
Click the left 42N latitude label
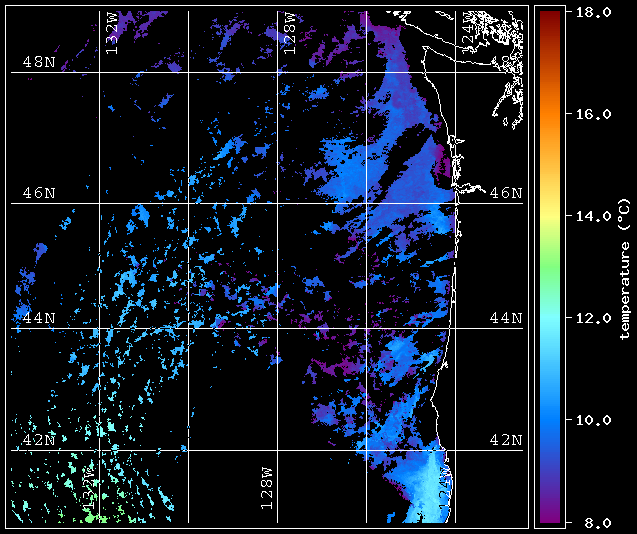click(39, 440)
